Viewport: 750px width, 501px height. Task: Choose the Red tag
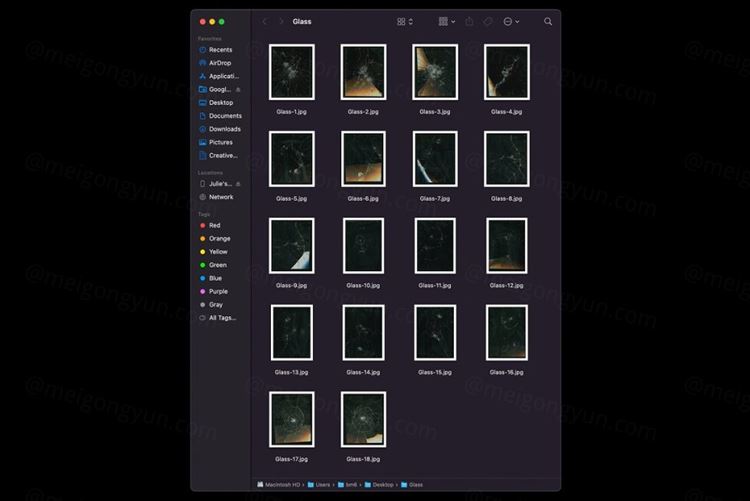214,226
